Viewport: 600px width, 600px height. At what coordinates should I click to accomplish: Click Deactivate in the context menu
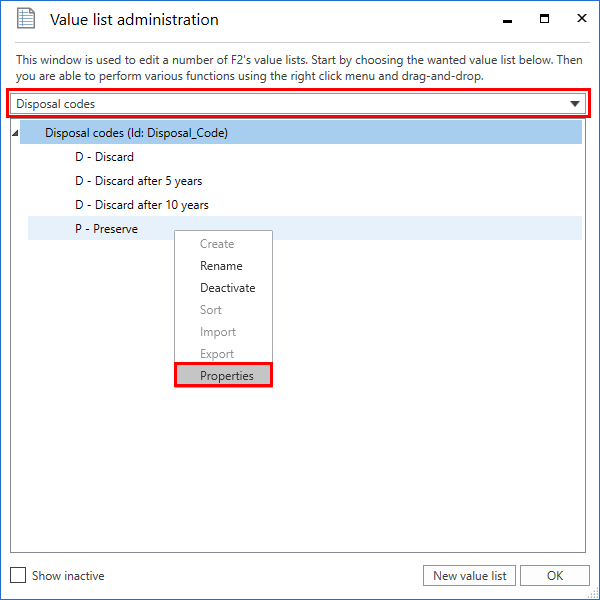(x=227, y=288)
